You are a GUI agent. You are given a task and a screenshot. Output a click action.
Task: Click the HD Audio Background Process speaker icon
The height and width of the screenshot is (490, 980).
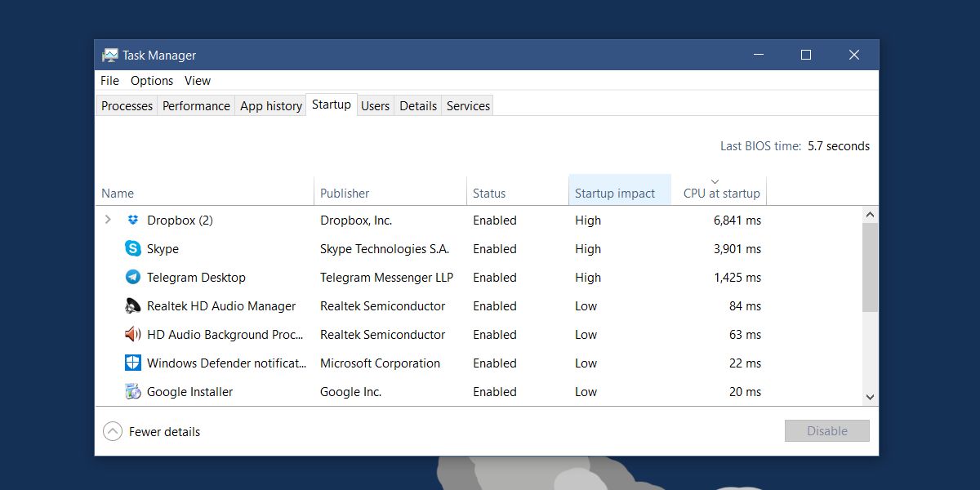pyautogui.click(x=132, y=335)
